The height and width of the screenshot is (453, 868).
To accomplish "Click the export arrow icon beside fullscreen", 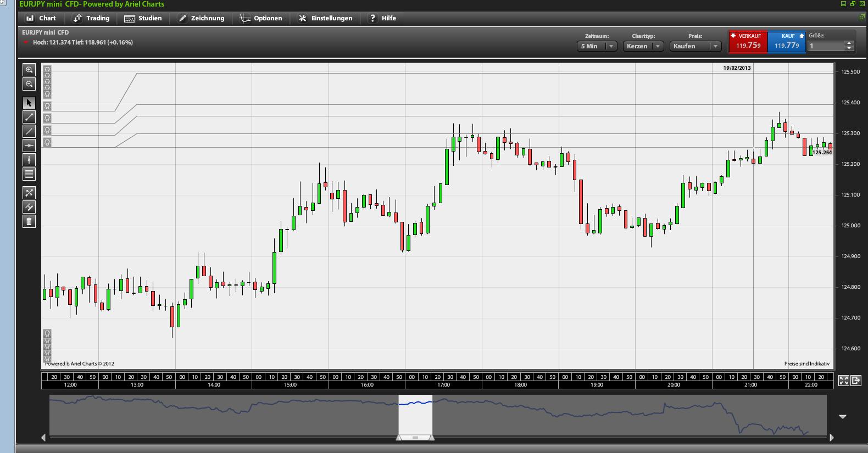I will 855,381.
